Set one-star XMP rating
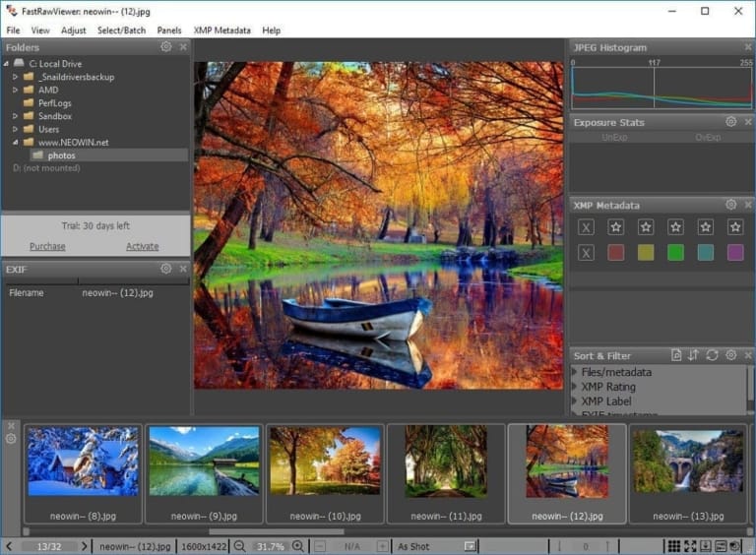This screenshot has height=555, width=756. pos(615,227)
